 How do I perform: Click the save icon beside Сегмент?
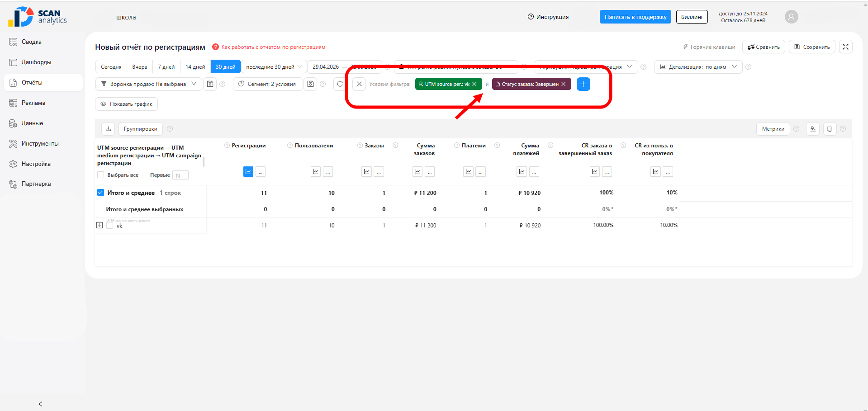pos(310,84)
